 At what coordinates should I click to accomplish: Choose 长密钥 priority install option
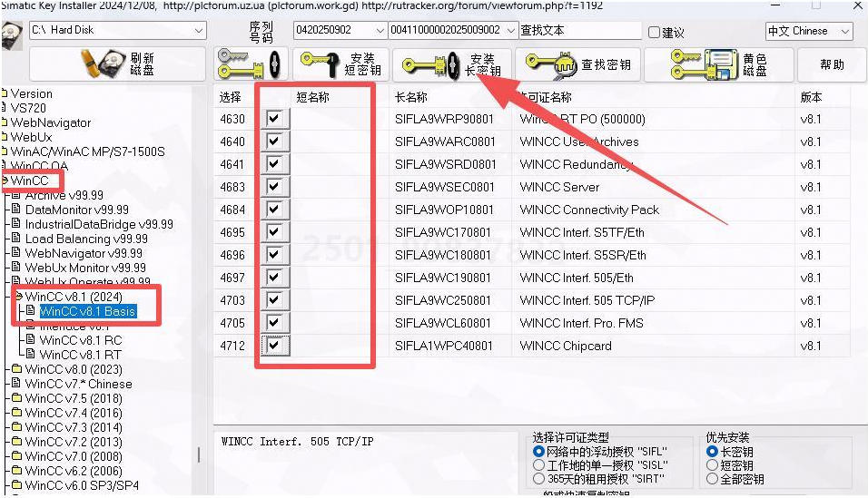[x=712, y=452]
